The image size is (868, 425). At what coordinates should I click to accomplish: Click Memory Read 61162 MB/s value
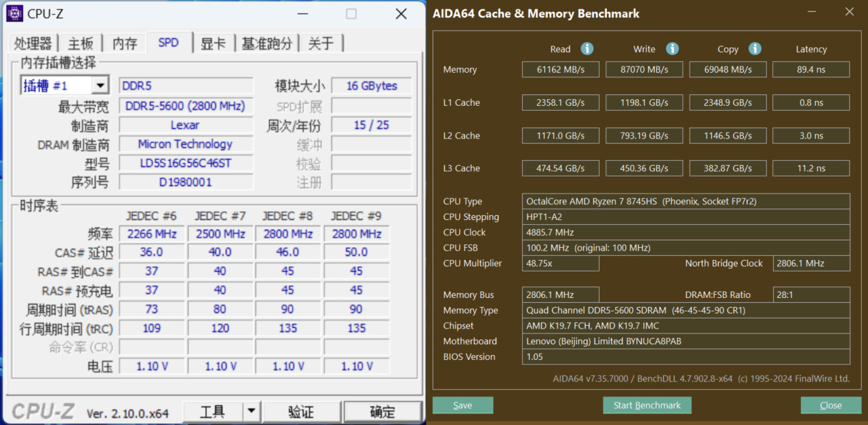tap(560, 69)
